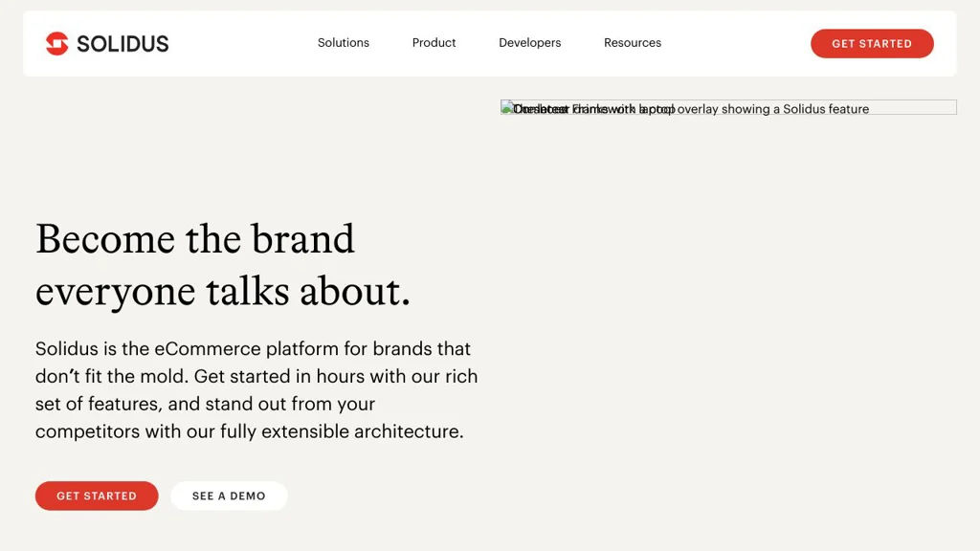
Task: Click the 'everyone talks about.' headline line
Action: pyautogui.click(x=223, y=291)
